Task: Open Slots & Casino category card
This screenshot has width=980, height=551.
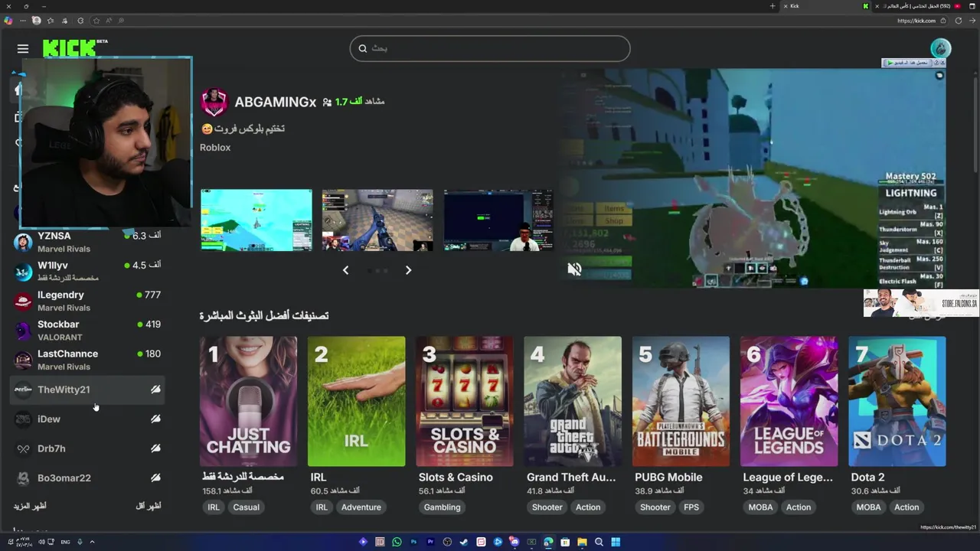Action: tap(465, 401)
